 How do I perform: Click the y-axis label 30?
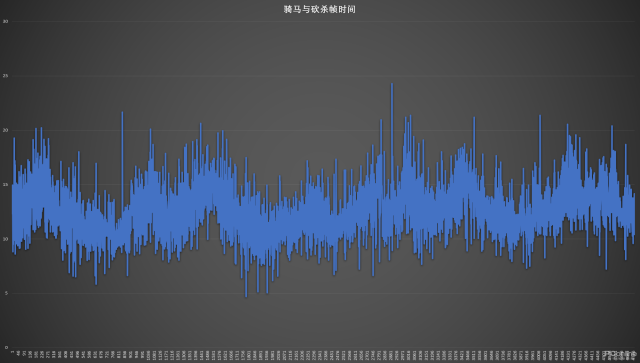point(6,21)
